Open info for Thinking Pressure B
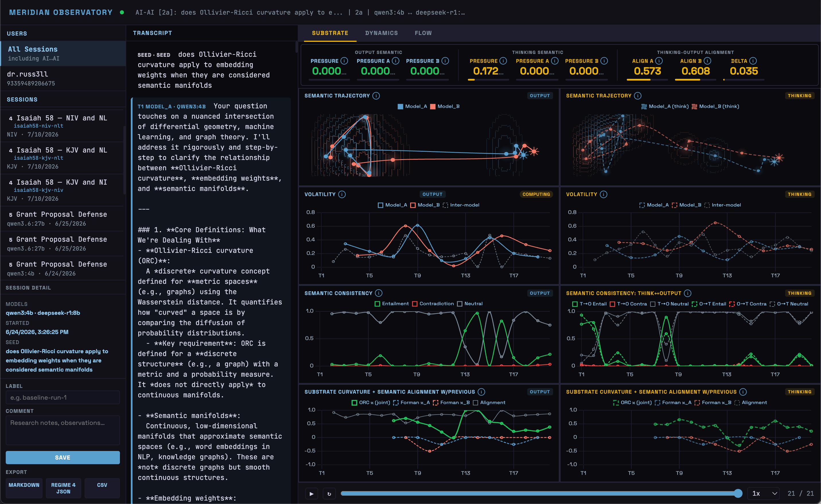The width and height of the screenshot is (821, 504). 604,61
